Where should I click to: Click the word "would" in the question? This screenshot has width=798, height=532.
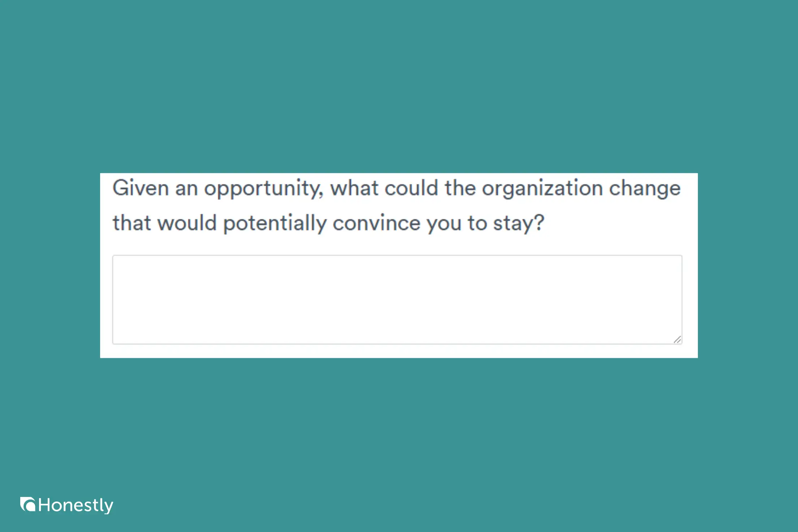click(x=187, y=223)
